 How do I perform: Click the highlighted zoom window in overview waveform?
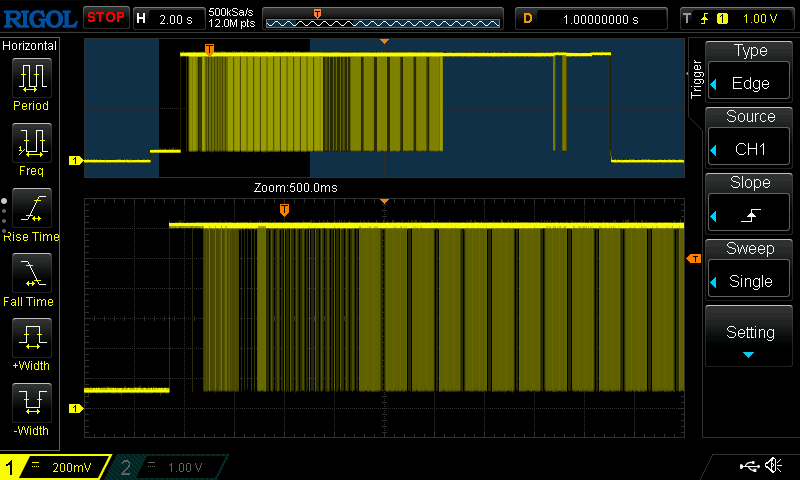234,108
